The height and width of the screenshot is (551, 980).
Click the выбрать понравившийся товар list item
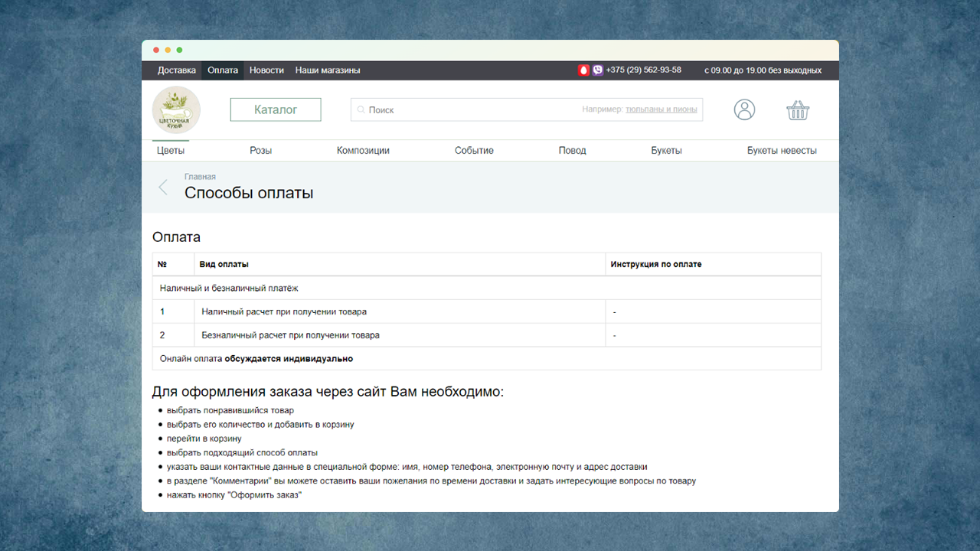click(x=230, y=411)
